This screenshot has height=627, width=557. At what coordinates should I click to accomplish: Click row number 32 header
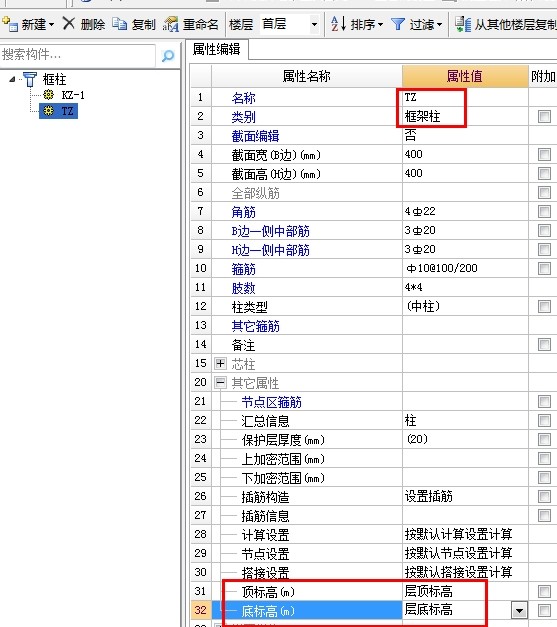point(201,610)
